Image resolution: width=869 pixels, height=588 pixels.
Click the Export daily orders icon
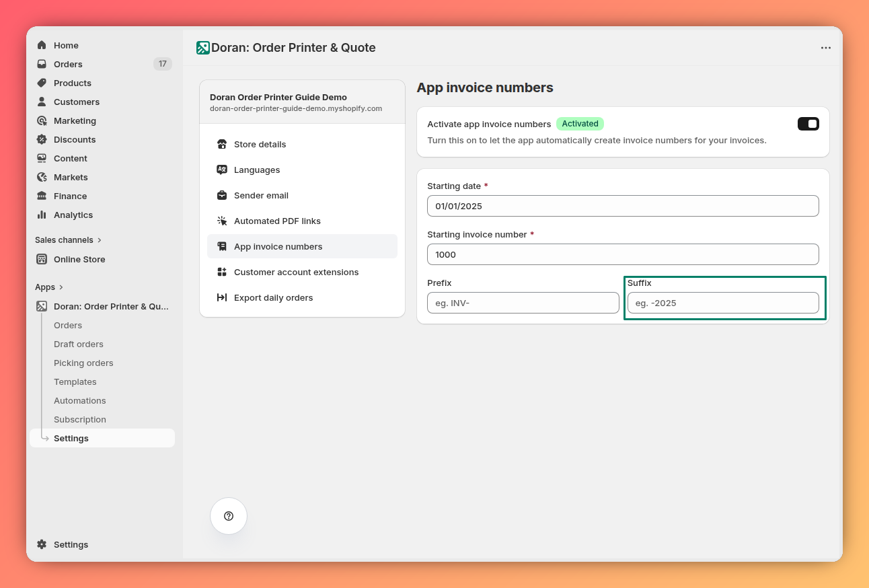[222, 297]
